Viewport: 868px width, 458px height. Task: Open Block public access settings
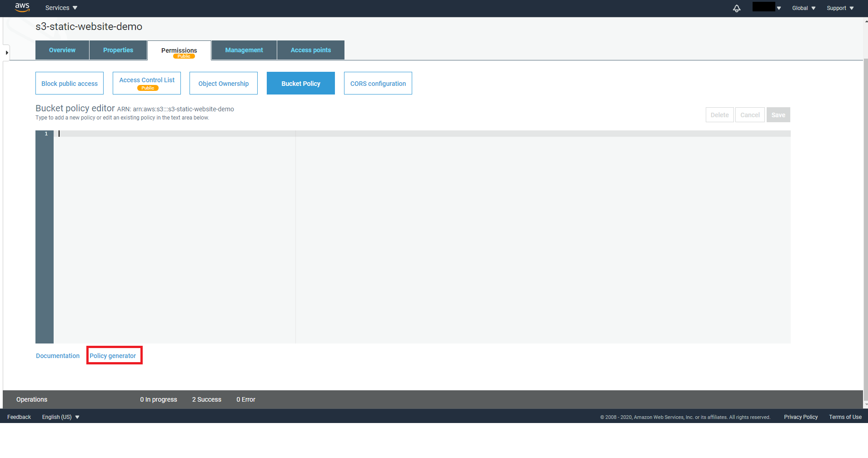(x=70, y=83)
